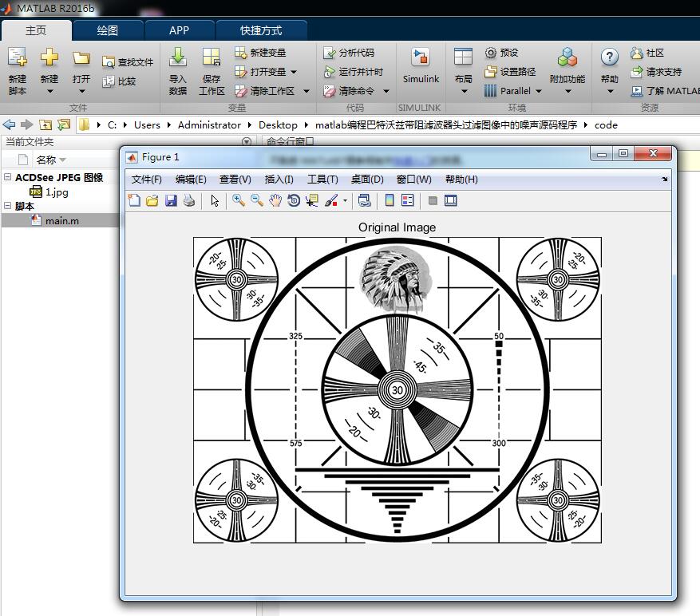The image size is (700, 616).
Task: Click Print Figure icon in Figure 1
Action: 189,200
